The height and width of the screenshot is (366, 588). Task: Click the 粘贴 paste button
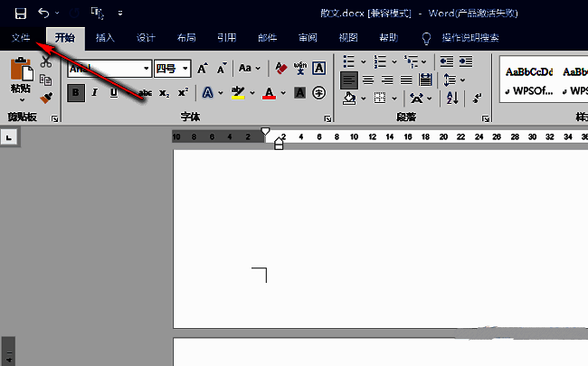pos(20,77)
